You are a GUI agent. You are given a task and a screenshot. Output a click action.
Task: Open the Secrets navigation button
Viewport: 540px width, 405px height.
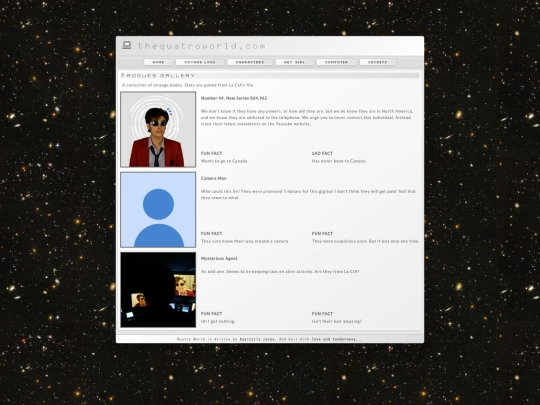point(378,62)
